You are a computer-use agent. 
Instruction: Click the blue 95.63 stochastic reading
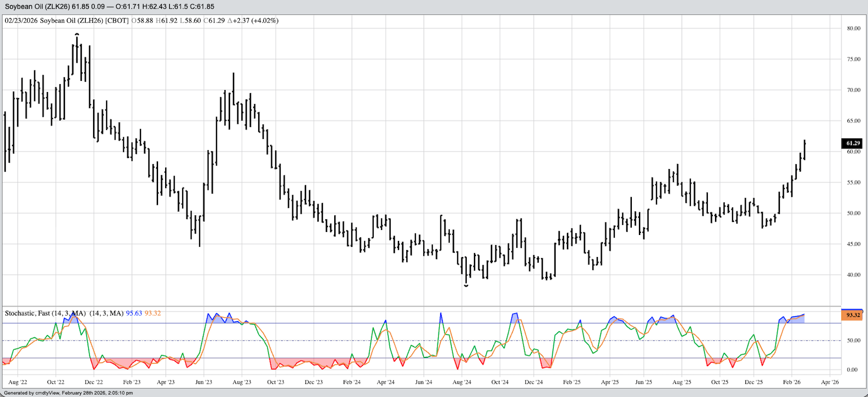(134, 313)
